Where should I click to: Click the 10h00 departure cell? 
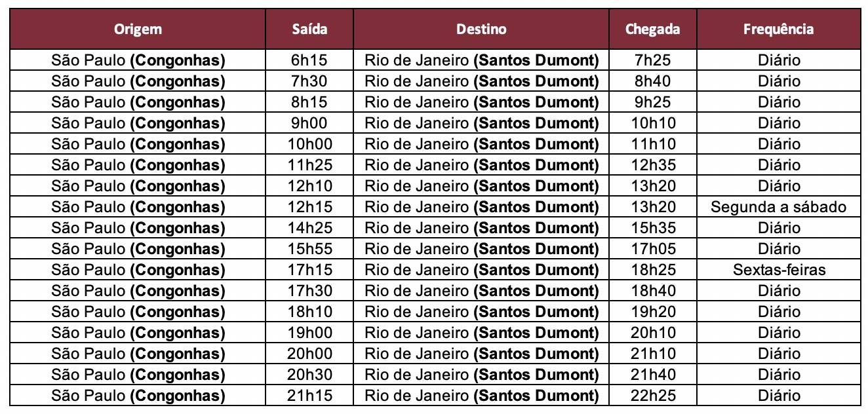pos(309,144)
